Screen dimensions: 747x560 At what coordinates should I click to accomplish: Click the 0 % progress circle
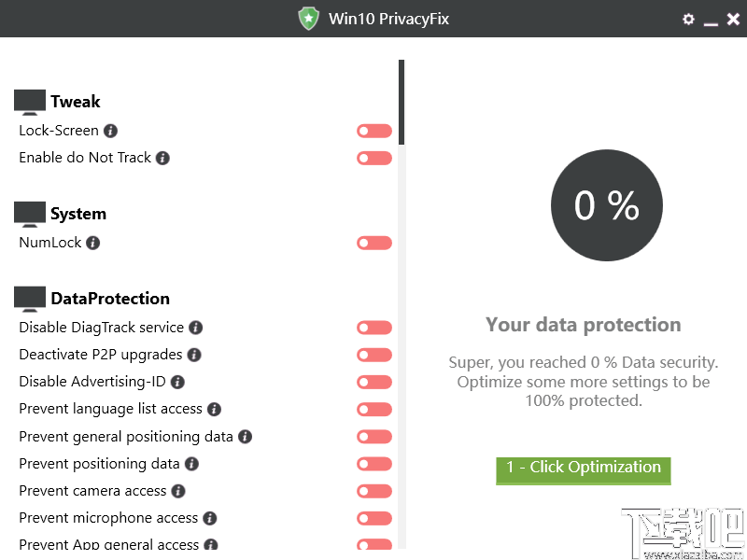(607, 205)
